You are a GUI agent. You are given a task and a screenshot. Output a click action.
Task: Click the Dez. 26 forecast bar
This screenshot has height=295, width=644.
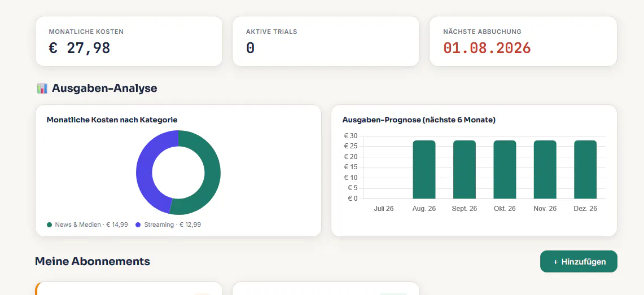pos(585,169)
